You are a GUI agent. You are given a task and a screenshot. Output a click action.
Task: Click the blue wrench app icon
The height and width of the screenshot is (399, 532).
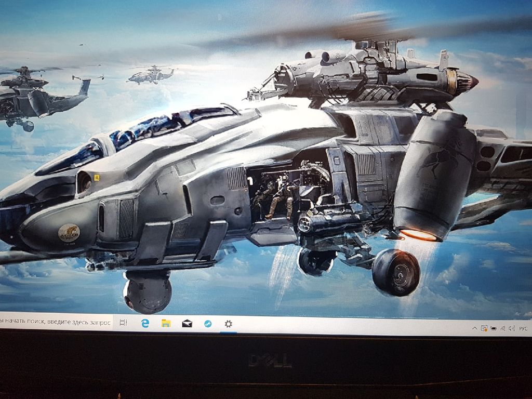[208, 324]
